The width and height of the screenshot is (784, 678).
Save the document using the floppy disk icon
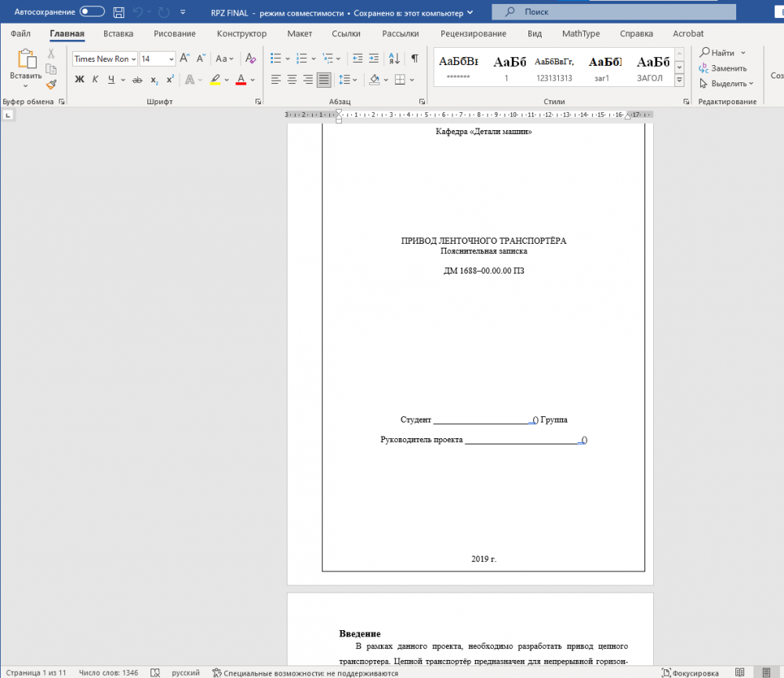(118, 13)
